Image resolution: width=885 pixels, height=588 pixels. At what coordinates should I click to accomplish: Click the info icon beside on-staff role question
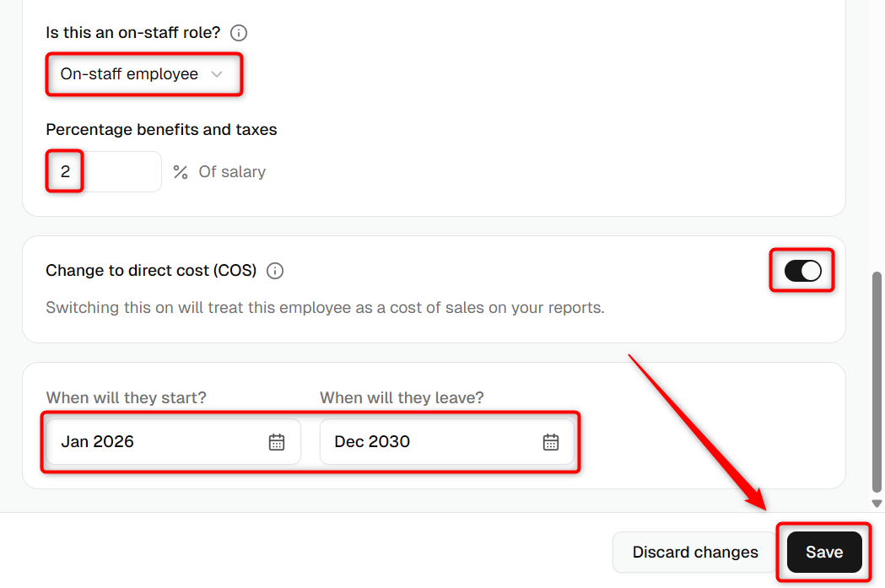239,33
